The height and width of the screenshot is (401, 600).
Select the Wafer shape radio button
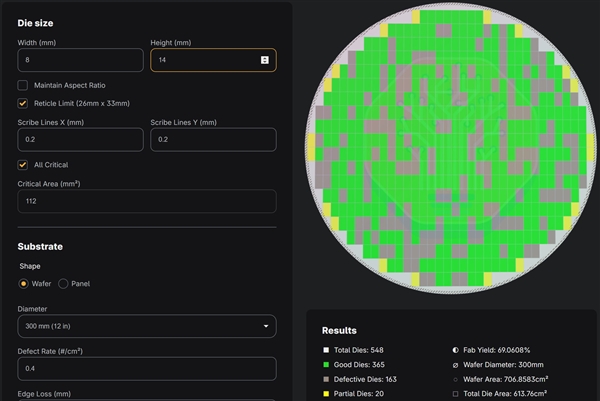(x=23, y=284)
